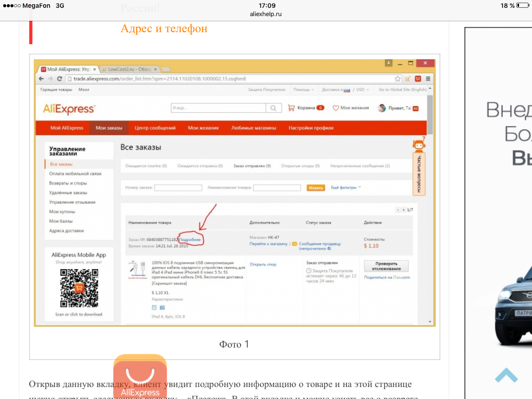This screenshot has width=532, height=399.
Task: Click the forward arrow in the embedded browser
Action: (x=50, y=79)
